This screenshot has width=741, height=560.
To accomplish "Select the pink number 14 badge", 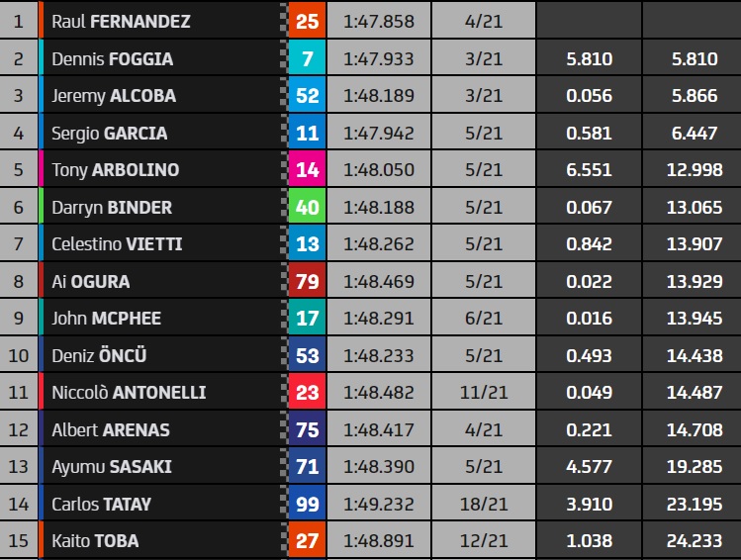I will tap(307, 169).
